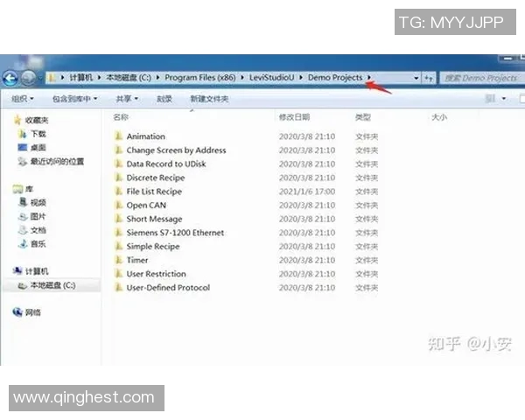Click the Forward navigation arrow button
525x420 pixels.
coord(29,79)
